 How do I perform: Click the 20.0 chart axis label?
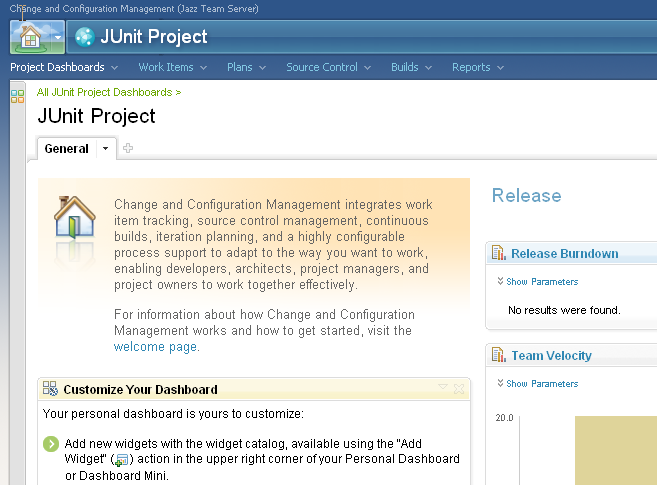coord(504,418)
